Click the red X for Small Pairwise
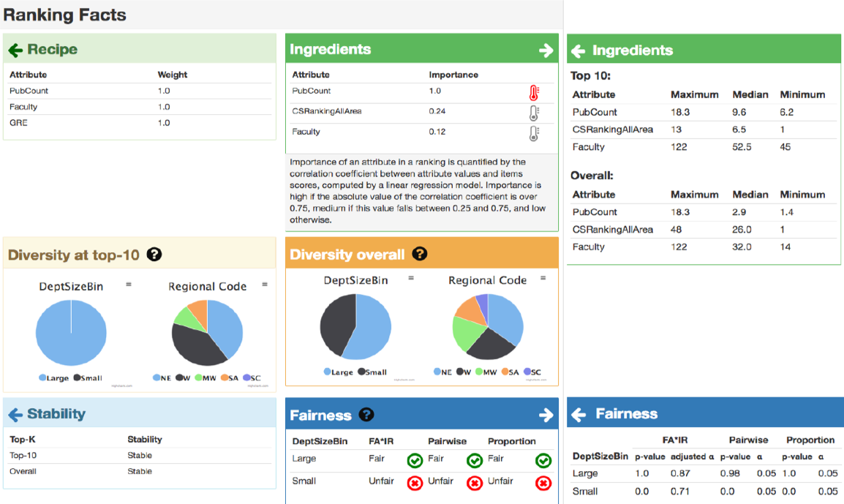844x504 pixels. (x=474, y=483)
